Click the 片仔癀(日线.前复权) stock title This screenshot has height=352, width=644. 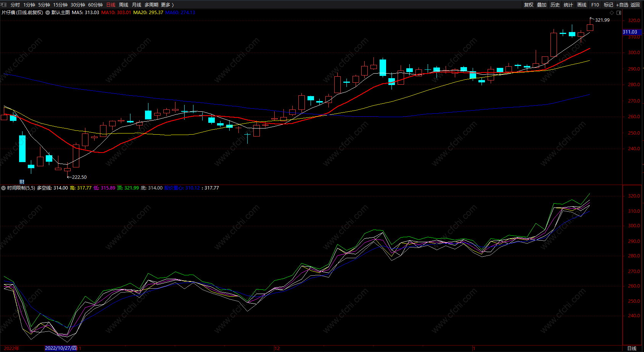[x=23, y=13]
